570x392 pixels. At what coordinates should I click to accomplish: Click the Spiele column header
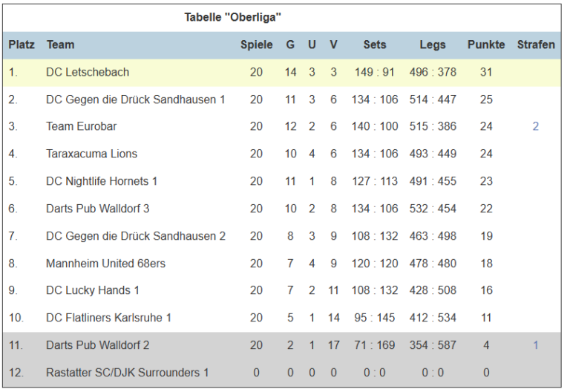click(257, 45)
